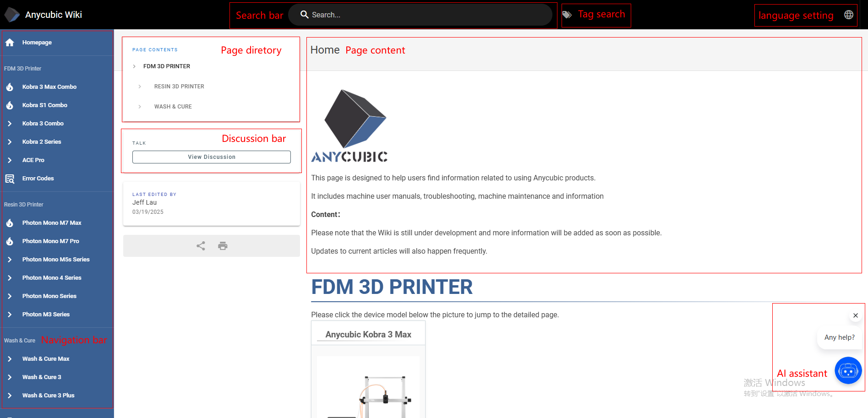The image size is (868, 418).
Task: Open language settings globe icon
Action: coord(849,15)
